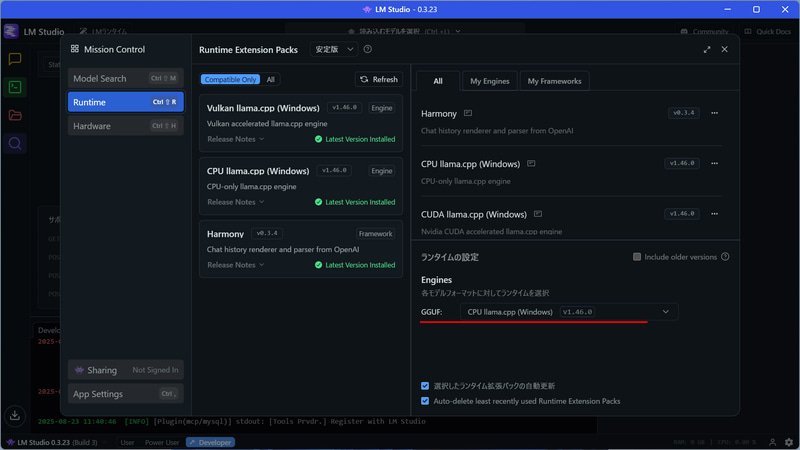This screenshot has width=800, height=450.
Task: Click the user account icon in status bar
Action: (x=772, y=442)
